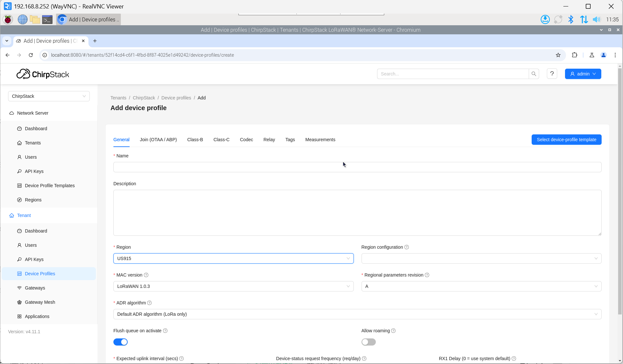Screen dimensions: 623x364
Task: Click the search magnifier icon button
Action: 534,74
